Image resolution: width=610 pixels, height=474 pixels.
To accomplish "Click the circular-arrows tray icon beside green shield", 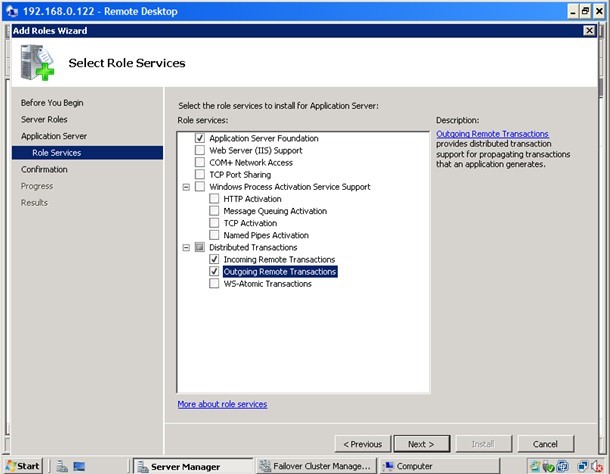I will [x=562, y=466].
